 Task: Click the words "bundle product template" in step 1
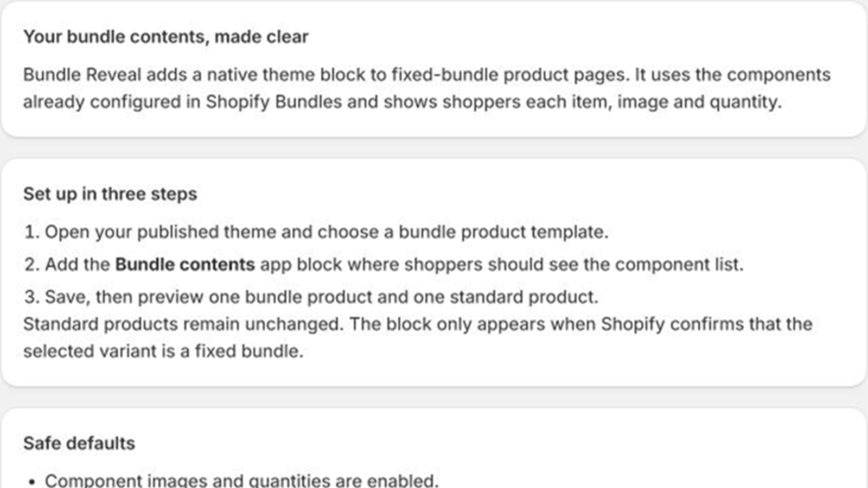point(503,232)
